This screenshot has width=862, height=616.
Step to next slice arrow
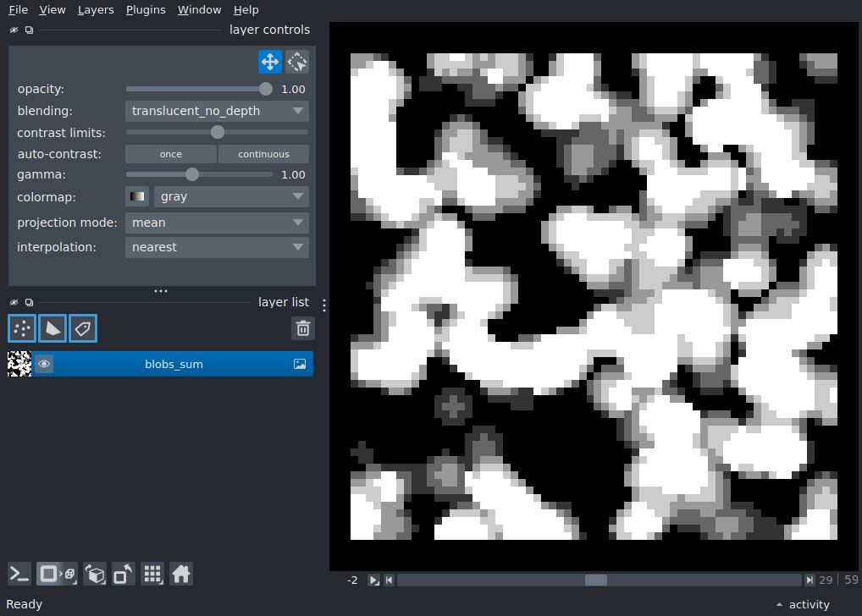pyautogui.click(x=810, y=580)
